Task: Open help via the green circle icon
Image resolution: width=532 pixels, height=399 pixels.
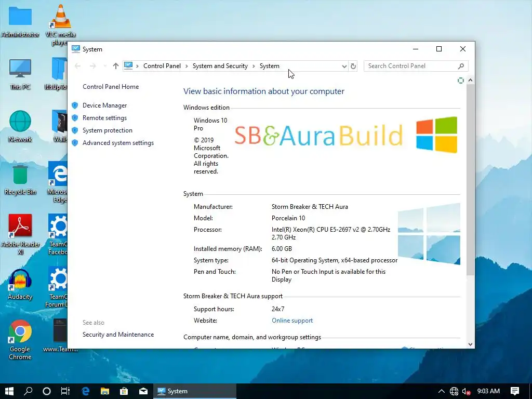Action: point(460,81)
